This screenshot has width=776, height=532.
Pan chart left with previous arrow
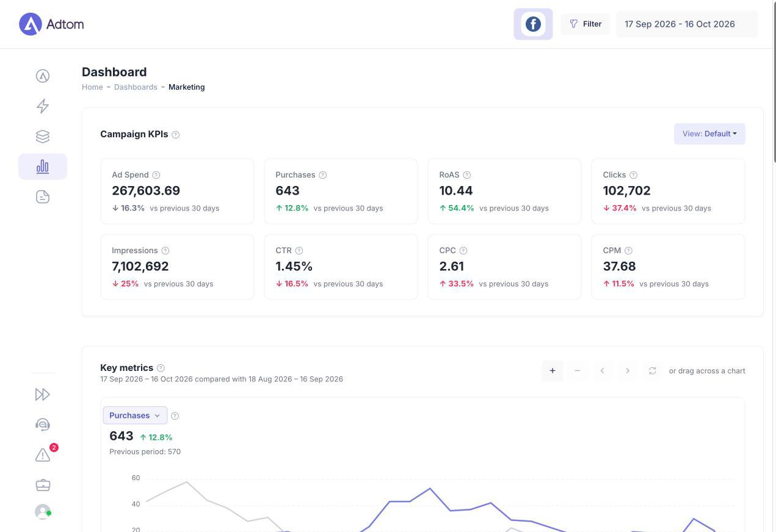click(x=602, y=371)
